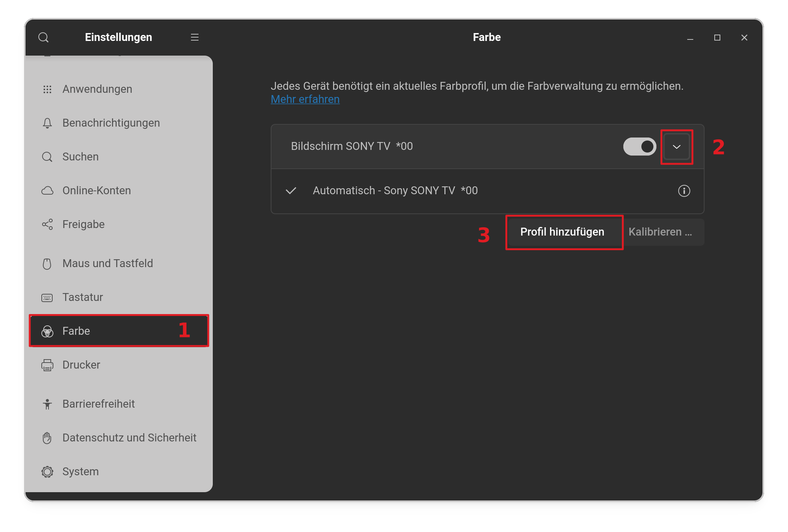The height and width of the screenshot is (532, 788).
Task: Click Profil hinzufügen button
Action: point(562,232)
